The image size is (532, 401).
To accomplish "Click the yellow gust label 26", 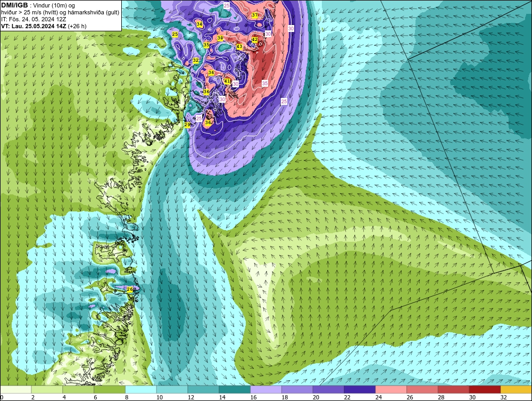I will (x=130, y=289).
